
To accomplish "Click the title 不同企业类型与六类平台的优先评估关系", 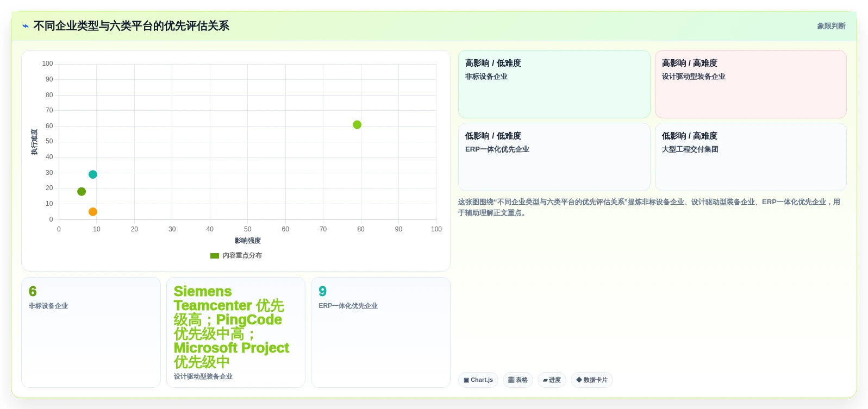I will point(131,26).
